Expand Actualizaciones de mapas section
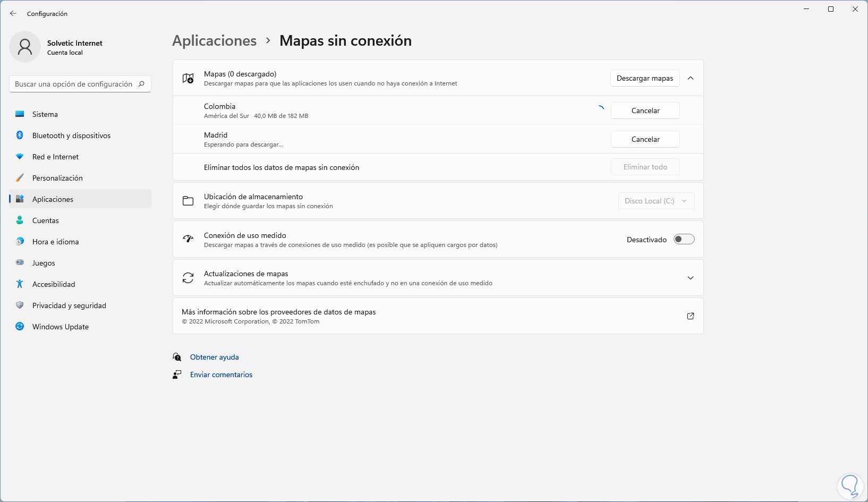Image resolution: width=868 pixels, height=502 pixels. [x=691, y=278]
